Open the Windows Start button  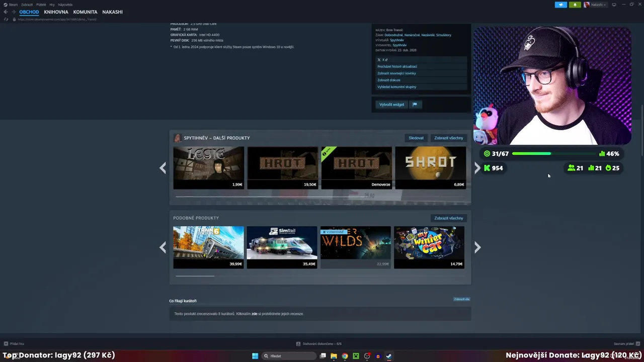pyautogui.click(x=255, y=356)
